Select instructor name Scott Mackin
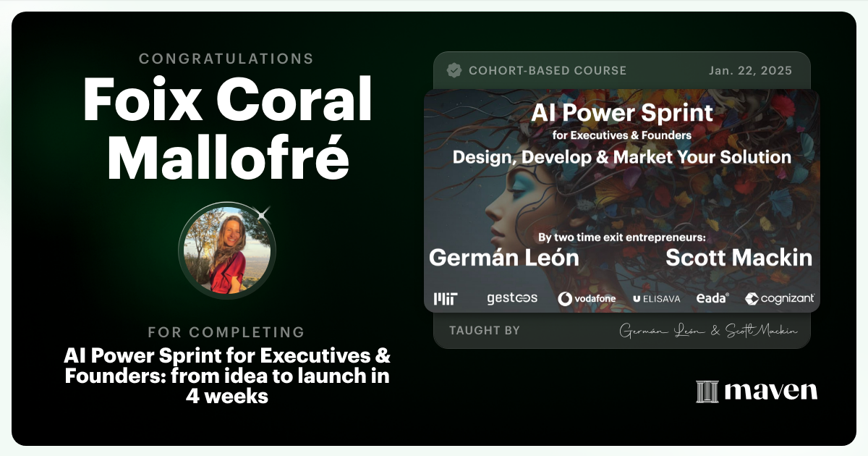868x456 pixels. point(739,257)
